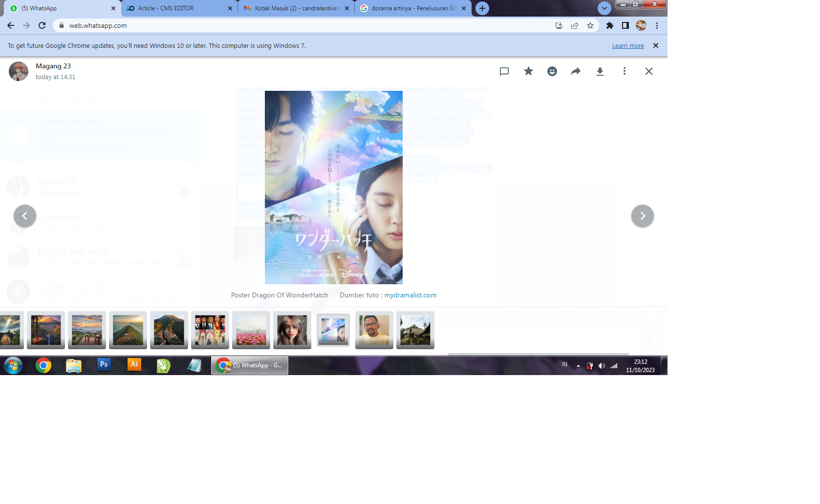Select the mountain ridge sunrise thumbnail
The height and width of the screenshot is (504, 820).
pos(128,330)
